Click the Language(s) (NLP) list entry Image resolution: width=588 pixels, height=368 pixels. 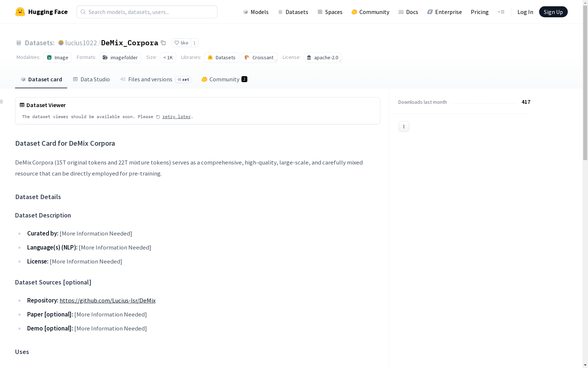tap(89, 247)
